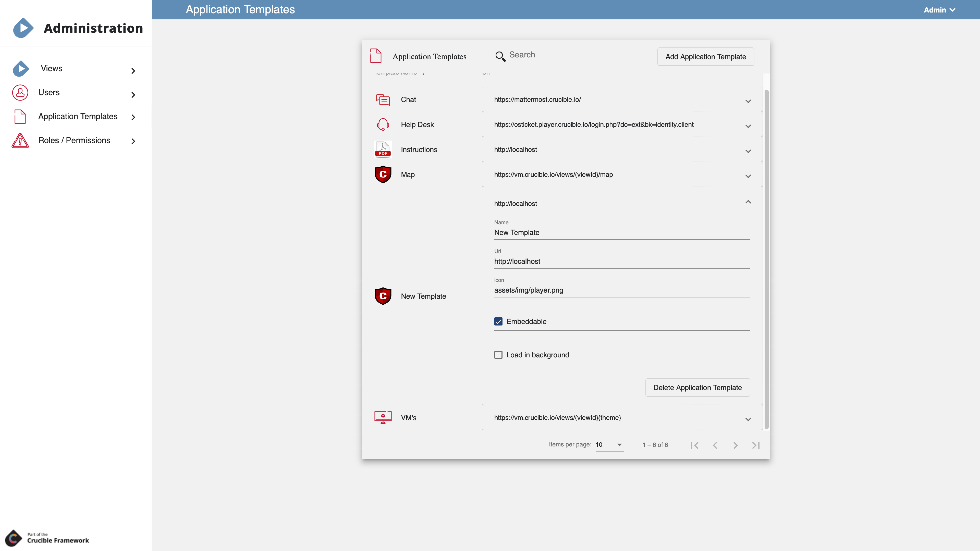Image resolution: width=980 pixels, height=551 pixels.
Task: Click the search magnifier icon
Action: pos(500,56)
